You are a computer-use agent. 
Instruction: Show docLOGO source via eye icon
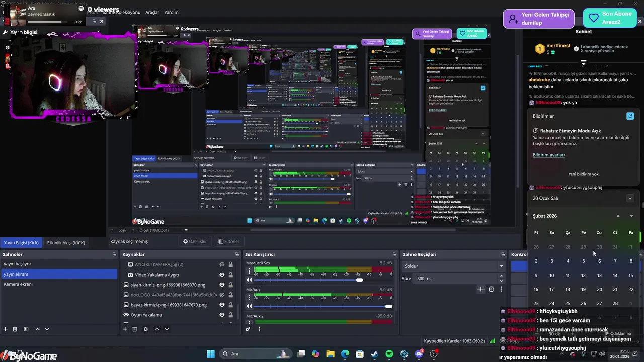click(222, 295)
